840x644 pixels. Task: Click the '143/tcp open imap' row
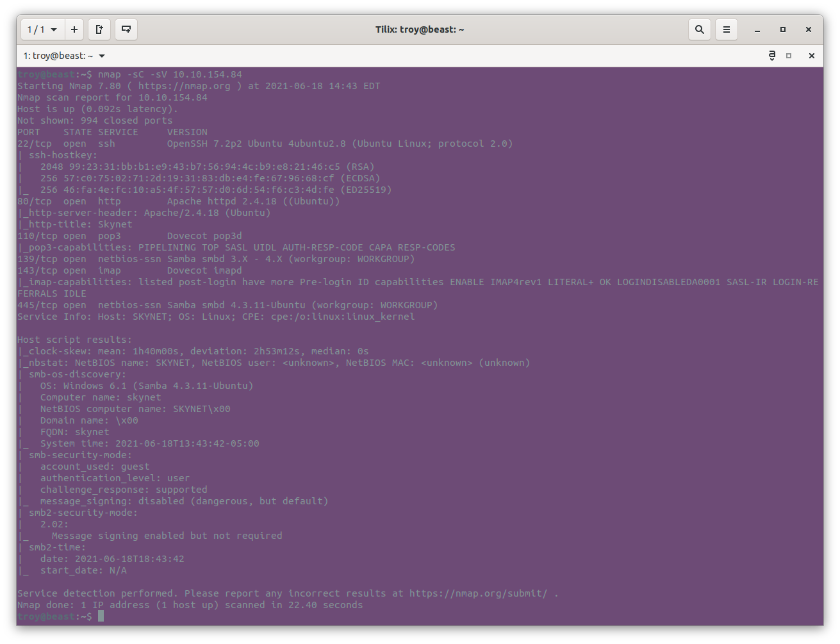pos(130,270)
